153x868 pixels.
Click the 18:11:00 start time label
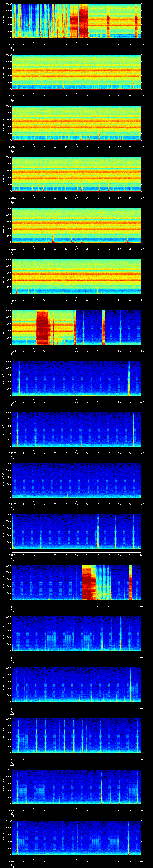click(12, 504)
